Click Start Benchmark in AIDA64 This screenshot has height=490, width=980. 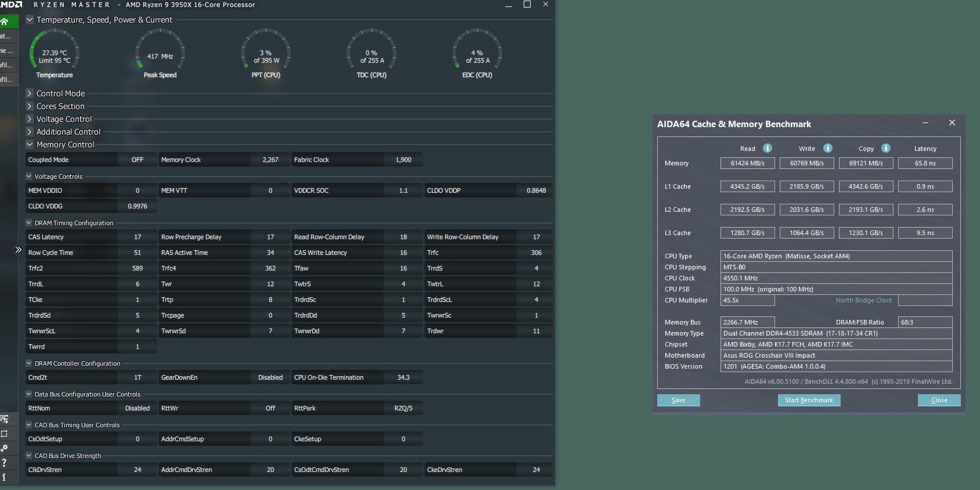[809, 400]
